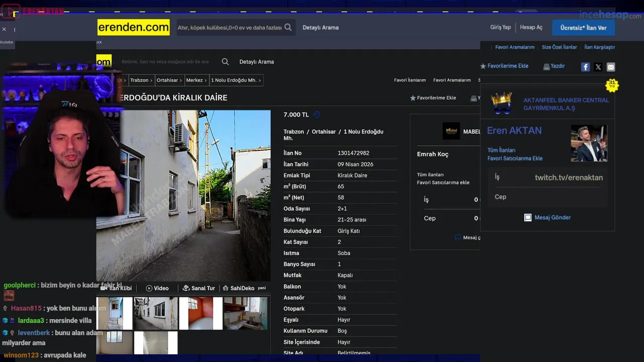Click the star next to Favorilerime Ekle in right panel
644x362 pixels.
coord(483,66)
